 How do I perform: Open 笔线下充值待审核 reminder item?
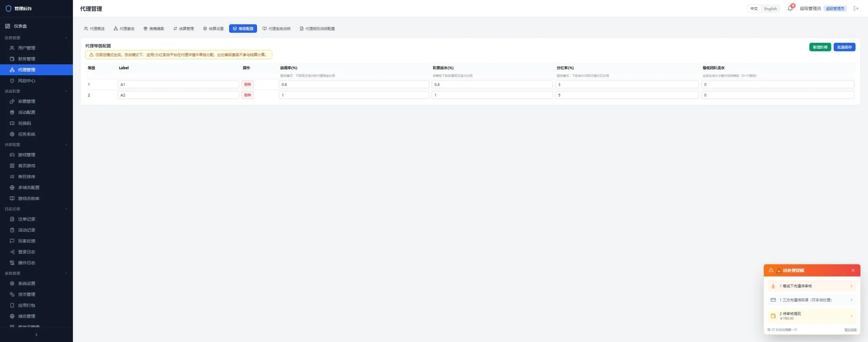[x=812, y=286]
